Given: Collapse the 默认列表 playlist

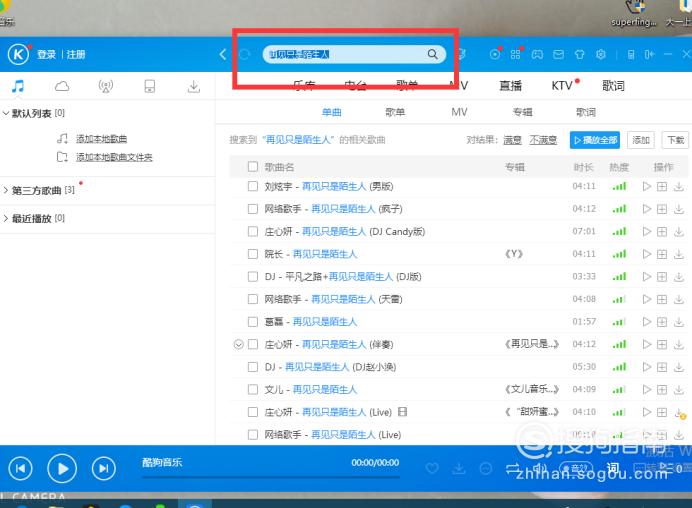Looking at the screenshot, I should point(6,113).
